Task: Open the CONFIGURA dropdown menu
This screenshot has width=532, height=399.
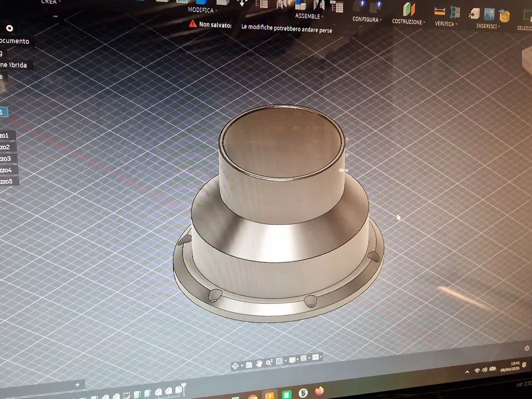Action: 367,19
